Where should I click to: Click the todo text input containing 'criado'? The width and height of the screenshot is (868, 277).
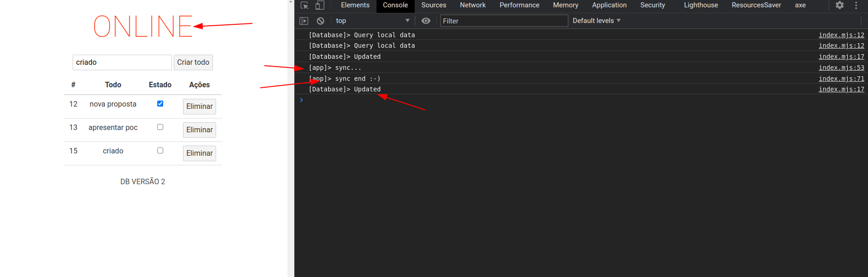point(122,62)
